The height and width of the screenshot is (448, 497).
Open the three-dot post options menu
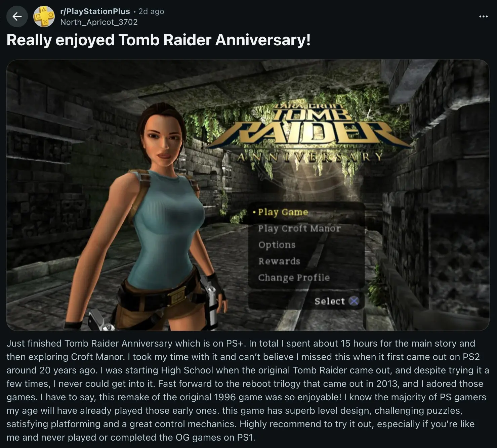483,16
